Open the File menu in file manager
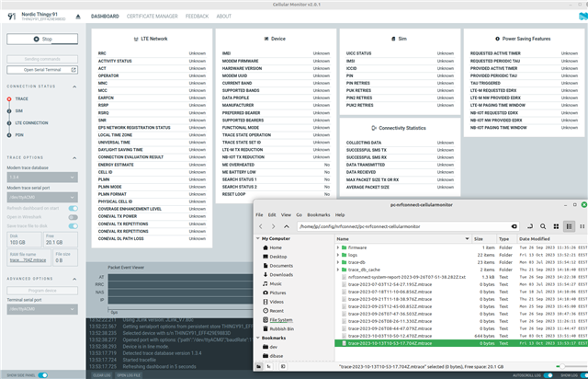588x379 pixels. point(259,215)
